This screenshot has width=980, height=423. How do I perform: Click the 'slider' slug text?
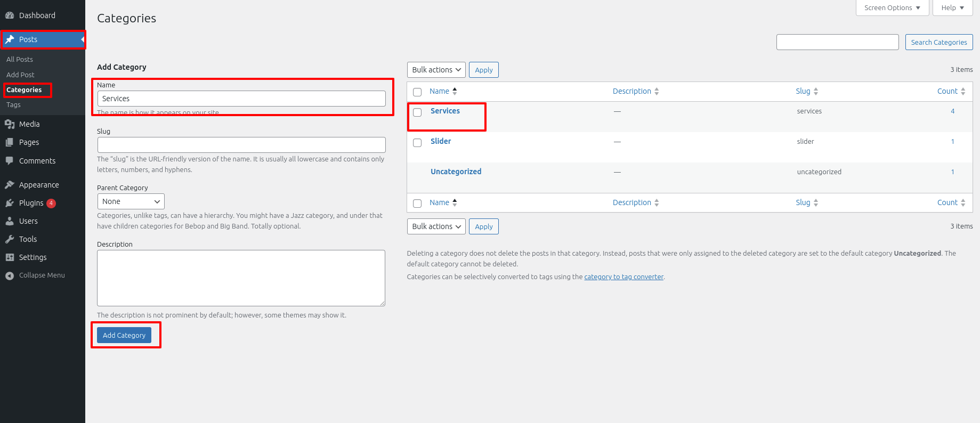tap(806, 142)
